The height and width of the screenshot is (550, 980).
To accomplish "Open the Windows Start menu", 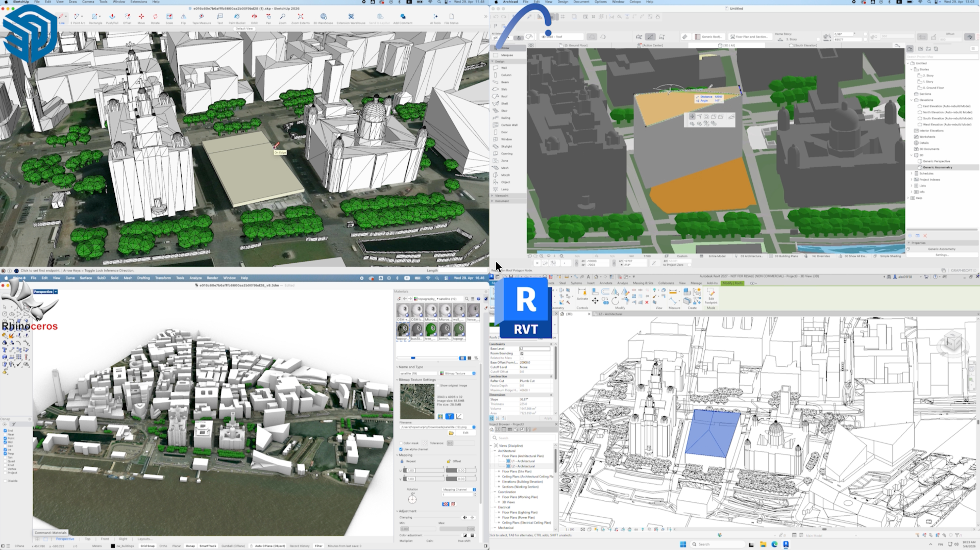I will (x=683, y=544).
